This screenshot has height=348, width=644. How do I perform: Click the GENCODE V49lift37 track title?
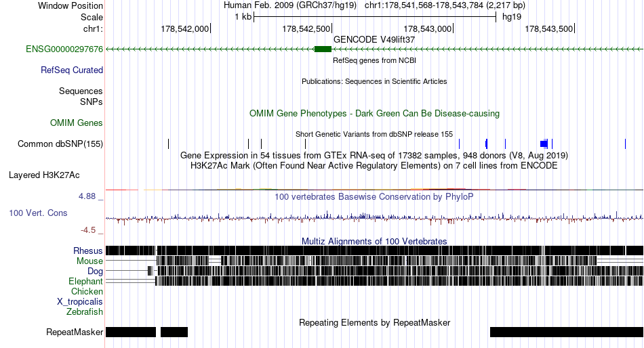coord(374,39)
